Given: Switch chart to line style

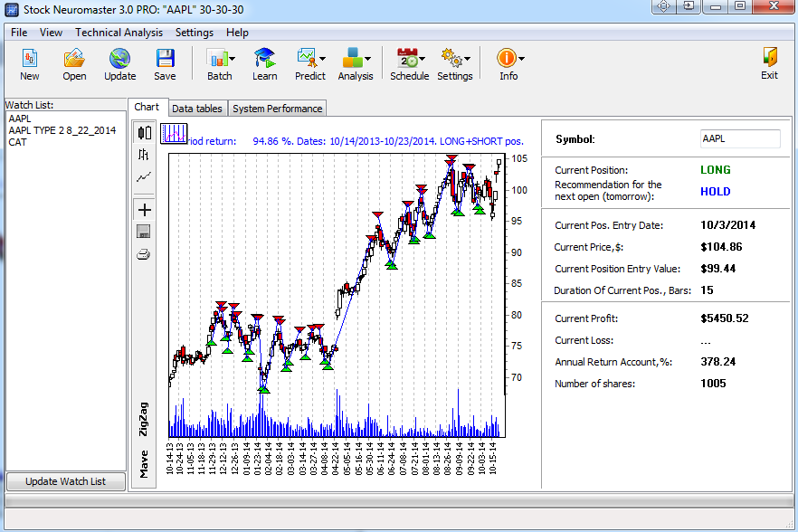Looking at the screenshot, I should point(144,177).
